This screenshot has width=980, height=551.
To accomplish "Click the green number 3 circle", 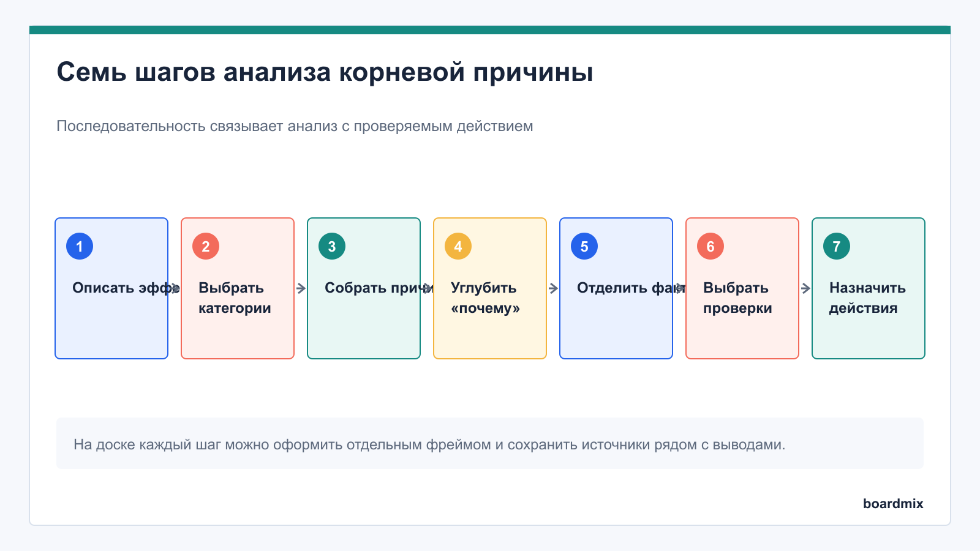I will click(332, 246).
